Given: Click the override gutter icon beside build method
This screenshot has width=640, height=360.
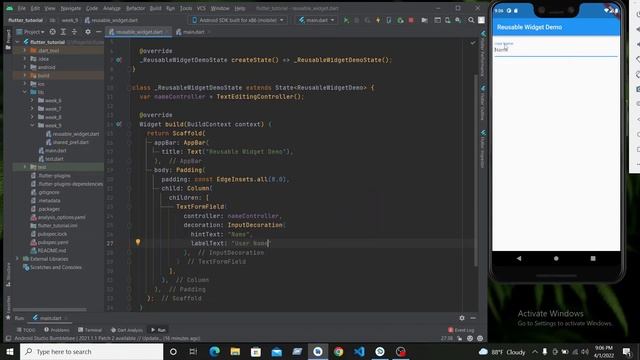Looking at the screenshot, I should click(118, 124).
